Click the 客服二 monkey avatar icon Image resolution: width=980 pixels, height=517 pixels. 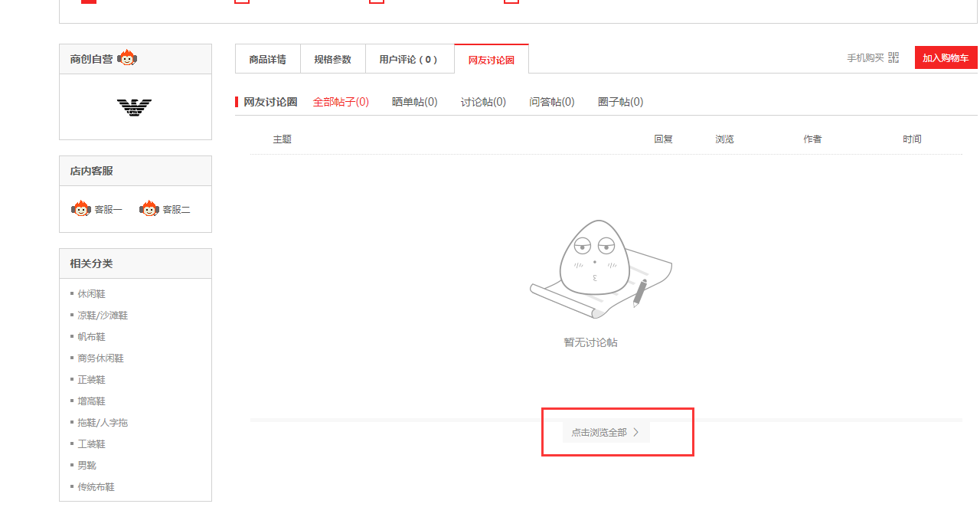[x=149, y=209]
